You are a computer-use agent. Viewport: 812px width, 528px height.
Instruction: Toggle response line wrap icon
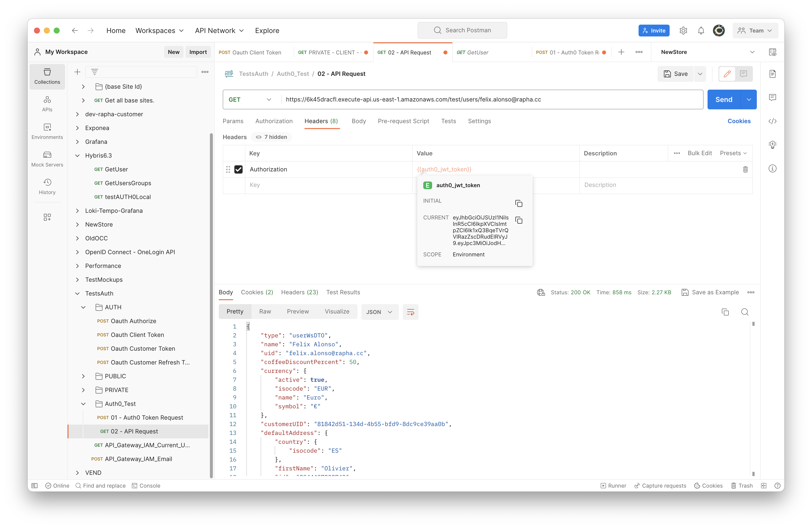click(410, 312)
